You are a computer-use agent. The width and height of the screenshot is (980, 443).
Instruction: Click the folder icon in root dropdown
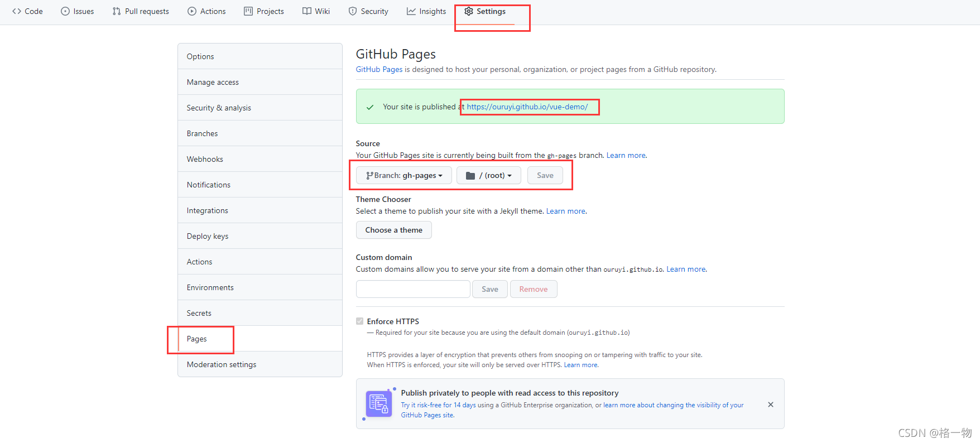pyautogui.click(x=470, y=176)
